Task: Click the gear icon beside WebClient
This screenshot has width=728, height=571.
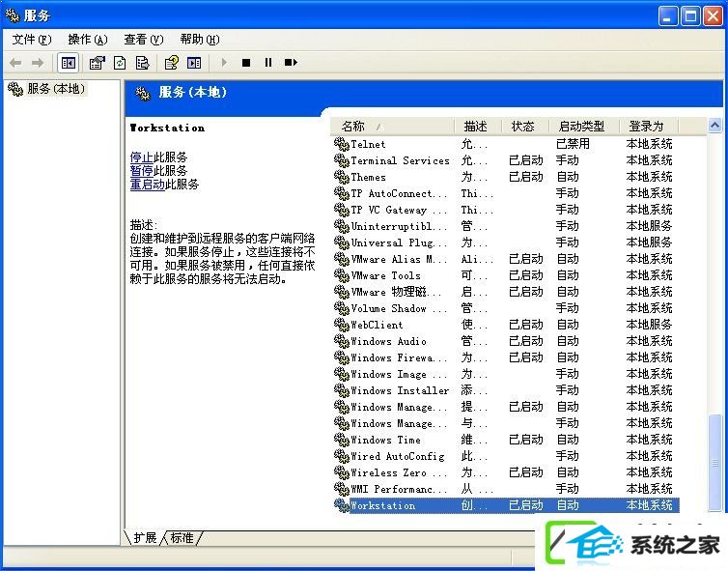Action: [341, 325]
